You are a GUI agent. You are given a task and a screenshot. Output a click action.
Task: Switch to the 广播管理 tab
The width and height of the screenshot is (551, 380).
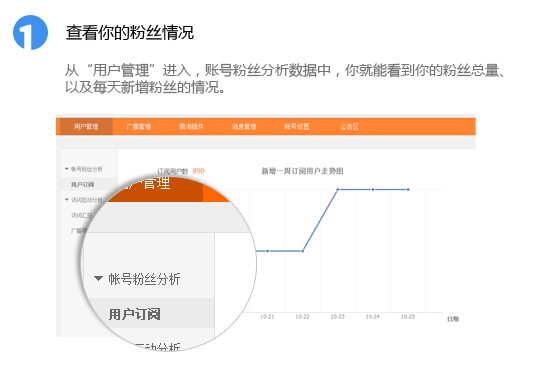[x=139, y=127]
